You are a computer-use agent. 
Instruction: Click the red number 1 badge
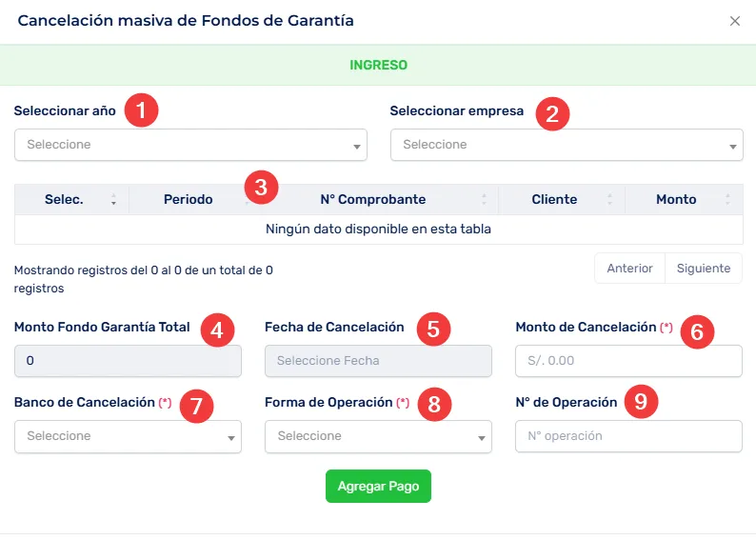(x=142, y=110)
